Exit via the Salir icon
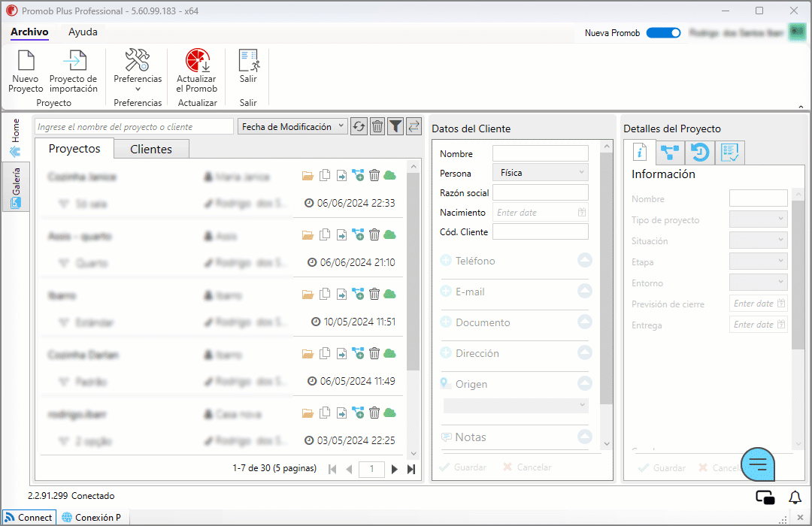This screenshot has height=526, width=812. tap(249, 61)
